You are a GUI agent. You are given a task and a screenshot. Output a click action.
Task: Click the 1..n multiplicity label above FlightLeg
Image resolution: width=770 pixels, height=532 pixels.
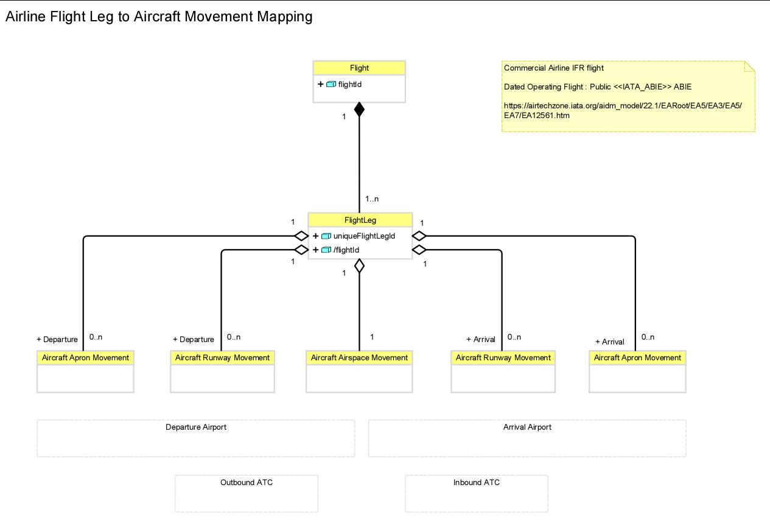(x=372, y=199)
